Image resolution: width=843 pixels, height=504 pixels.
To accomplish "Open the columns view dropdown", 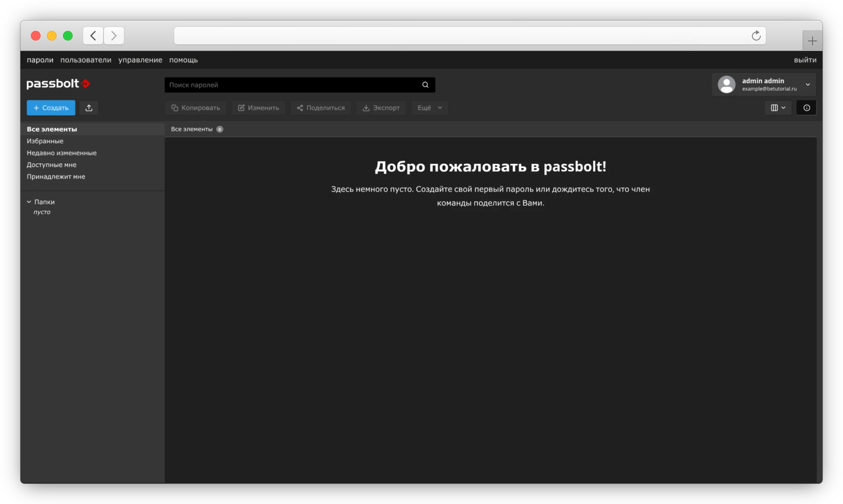I will 778,108.
